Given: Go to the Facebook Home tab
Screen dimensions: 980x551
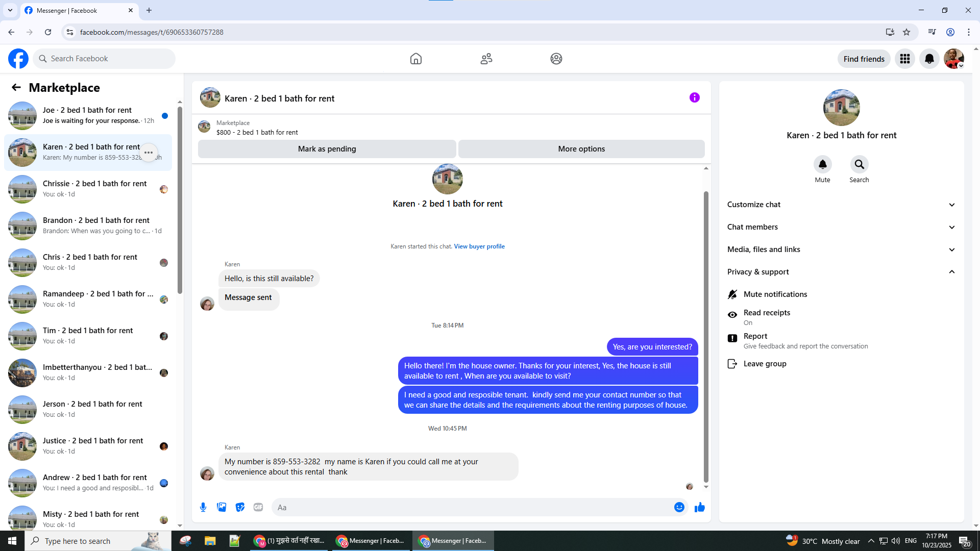Looking at the screenshot, I should pos(415,59).
